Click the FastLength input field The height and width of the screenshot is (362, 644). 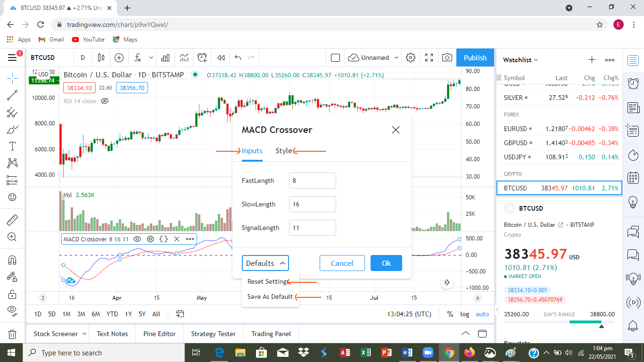[x=313, y=181]
